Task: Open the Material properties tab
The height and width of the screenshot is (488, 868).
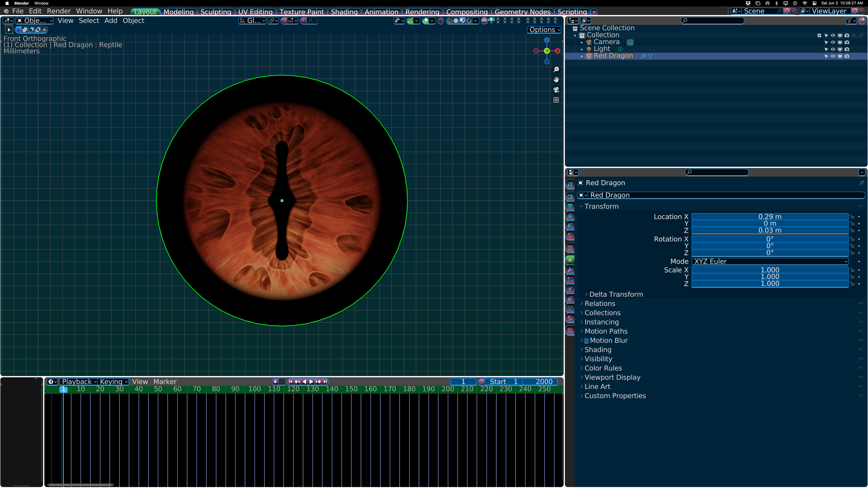Action: click(x=570, y=318)
